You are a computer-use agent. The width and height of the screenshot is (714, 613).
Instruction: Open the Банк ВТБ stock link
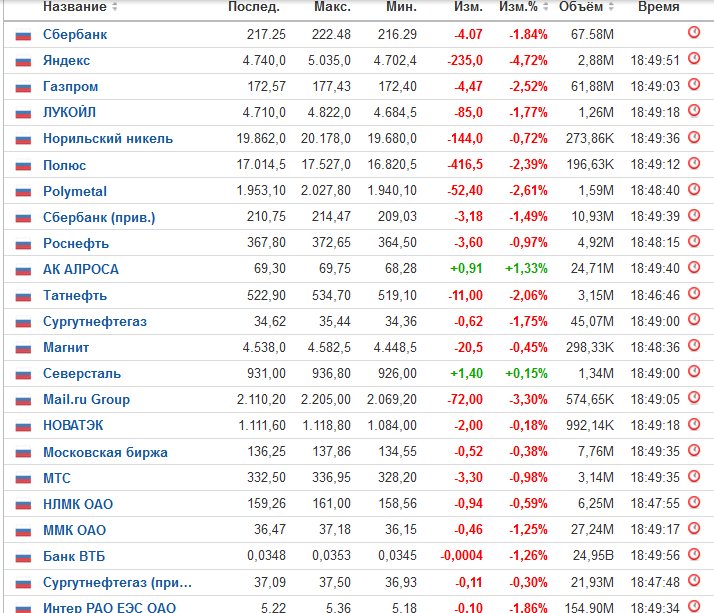[x=74, y=556]
